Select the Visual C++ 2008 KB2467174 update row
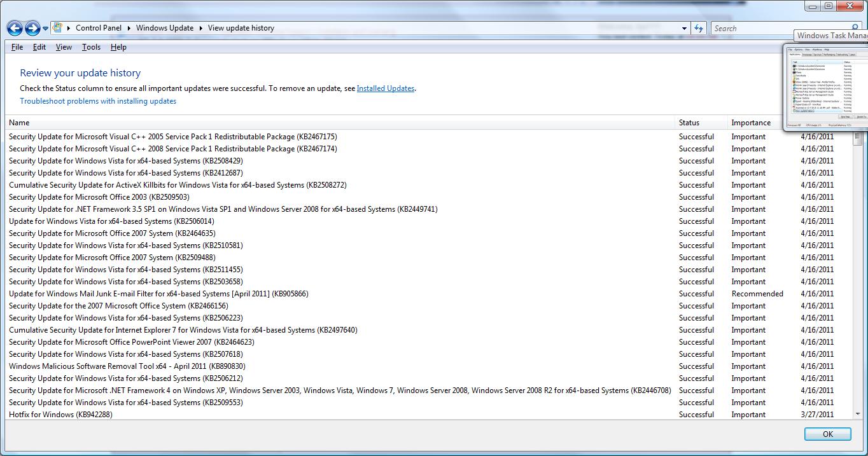 click(429, 149)
